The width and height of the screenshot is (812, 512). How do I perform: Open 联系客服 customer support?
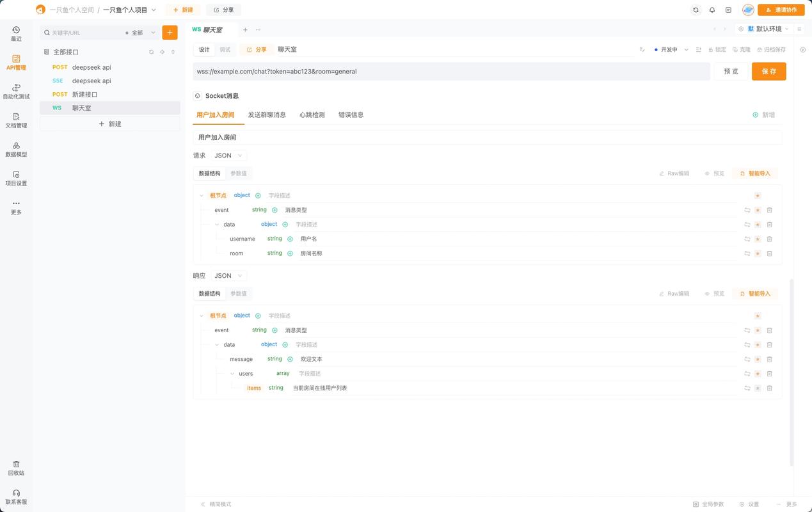tap(16, 497)
